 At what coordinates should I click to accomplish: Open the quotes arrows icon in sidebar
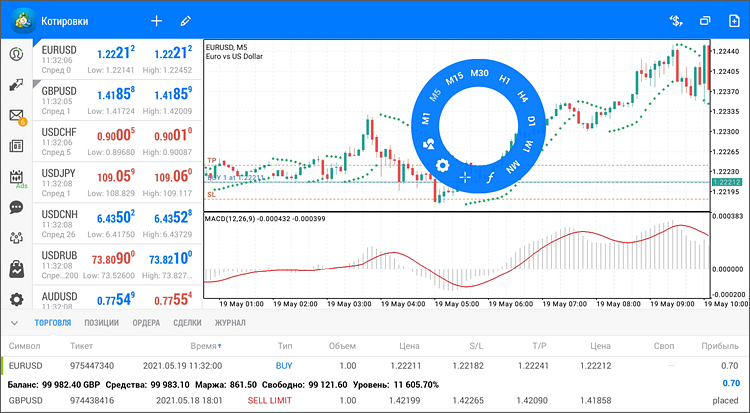click(x=16, y=85)
